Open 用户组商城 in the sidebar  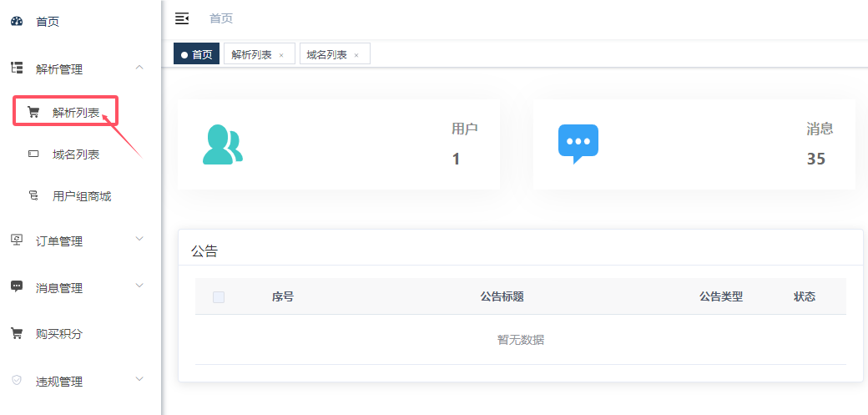[x=80, y=196]
